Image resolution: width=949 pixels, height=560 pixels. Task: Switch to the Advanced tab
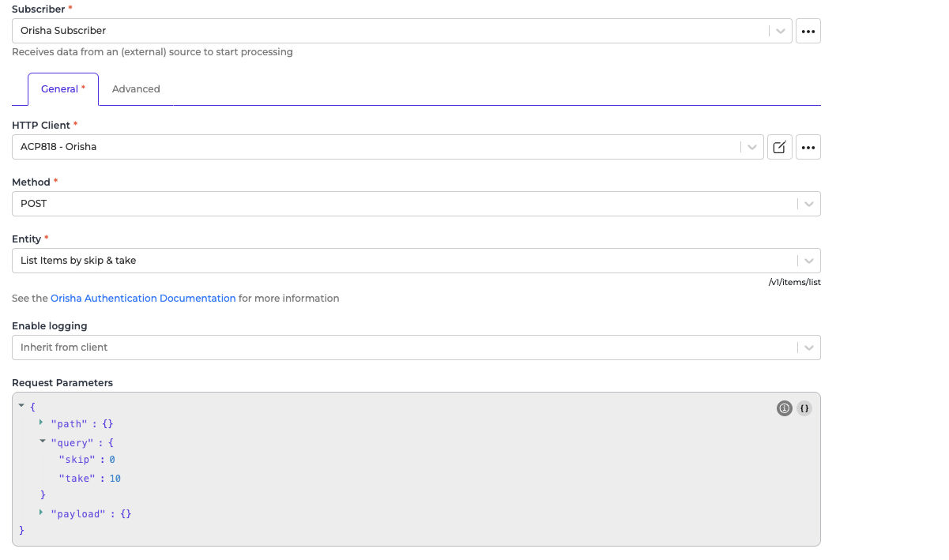coord(136,89)
